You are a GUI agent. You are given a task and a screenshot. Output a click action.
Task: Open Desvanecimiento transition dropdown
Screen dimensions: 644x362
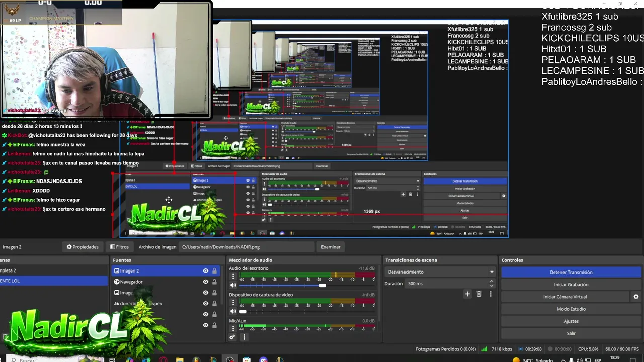point(440,271)
